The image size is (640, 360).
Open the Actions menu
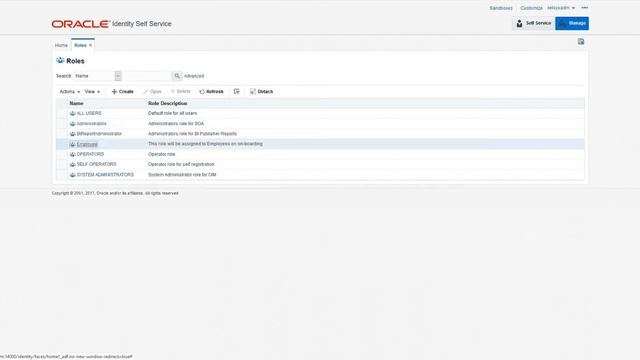[69, 91]
